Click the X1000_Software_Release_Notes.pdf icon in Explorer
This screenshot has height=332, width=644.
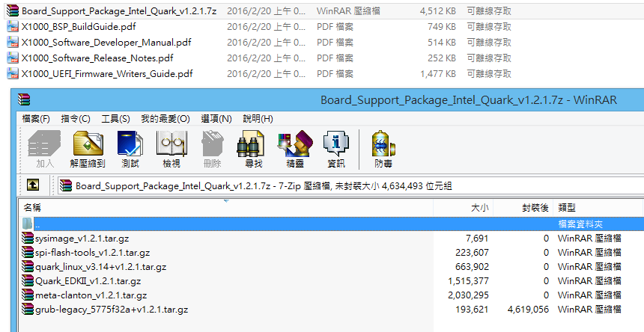[13, 58]
